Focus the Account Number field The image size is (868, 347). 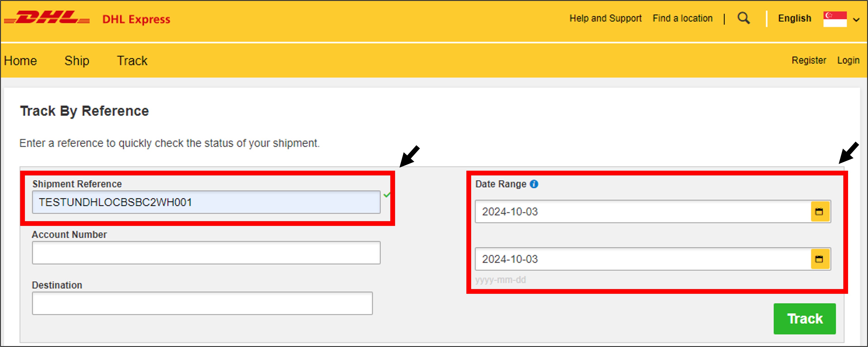point(206,253)
